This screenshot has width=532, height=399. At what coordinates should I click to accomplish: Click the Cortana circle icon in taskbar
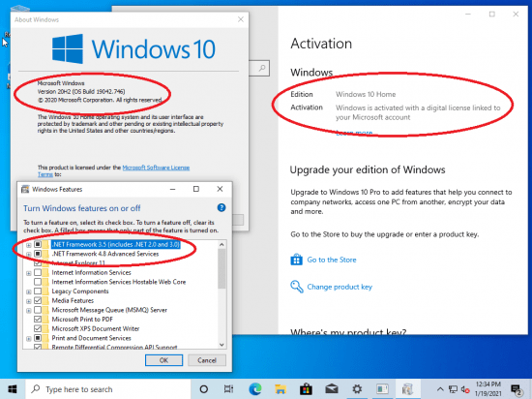[x=203, y=389]
